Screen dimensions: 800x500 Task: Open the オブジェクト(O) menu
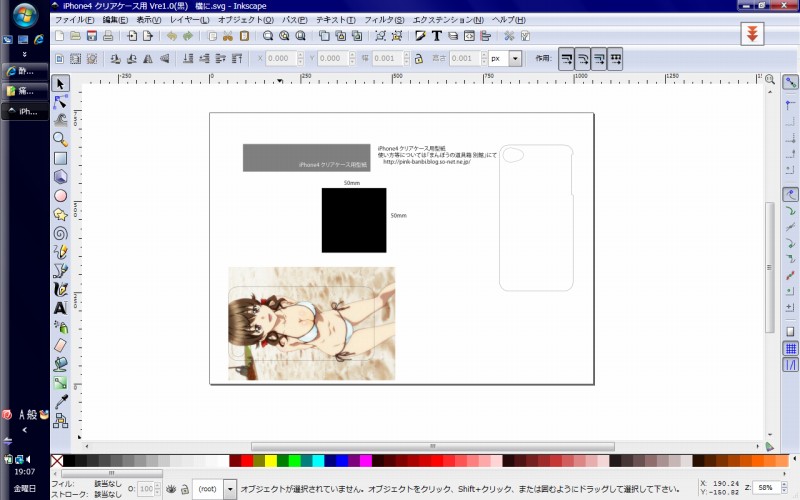[245, 20]
